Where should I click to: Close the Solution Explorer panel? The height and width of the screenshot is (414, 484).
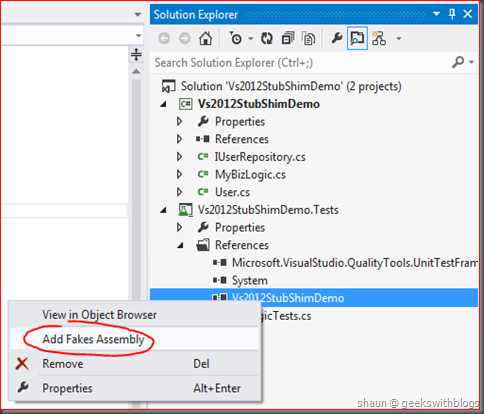tap(468, 14)
